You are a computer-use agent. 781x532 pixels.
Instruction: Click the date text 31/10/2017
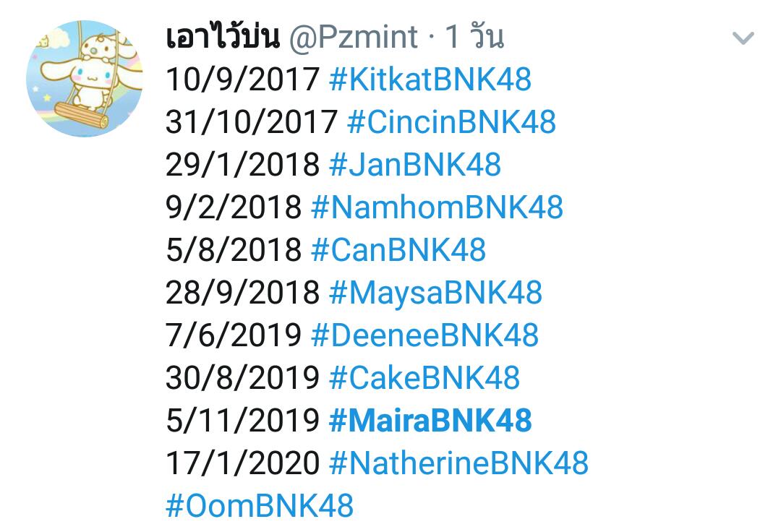(x=252, y=122)
